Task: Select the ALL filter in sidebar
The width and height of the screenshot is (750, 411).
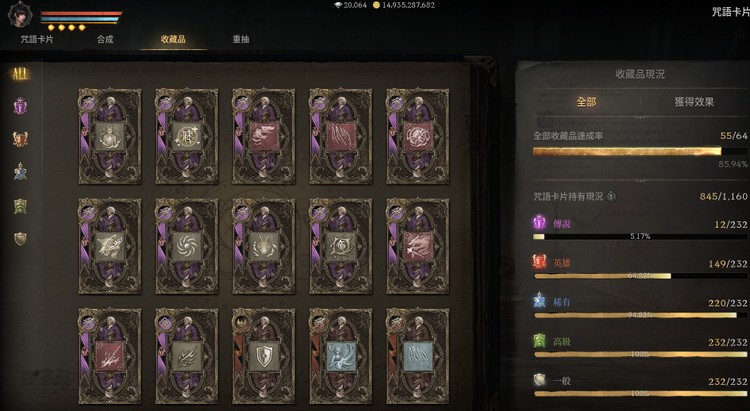Action: (x=20, y=74)
